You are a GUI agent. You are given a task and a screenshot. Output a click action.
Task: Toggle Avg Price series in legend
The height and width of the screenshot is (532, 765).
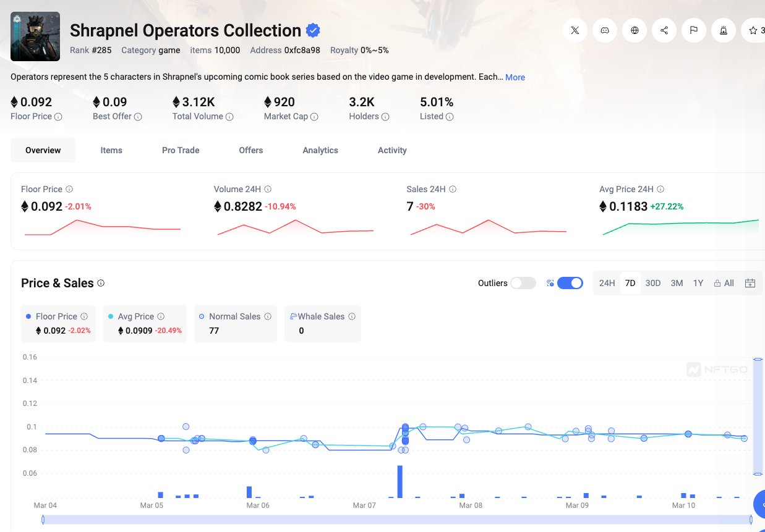[145, 323]
